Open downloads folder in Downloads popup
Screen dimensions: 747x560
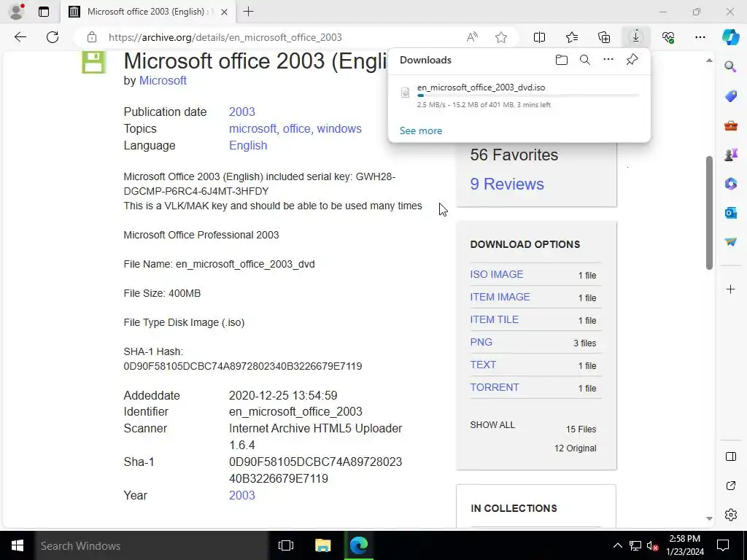click(561, 60)
